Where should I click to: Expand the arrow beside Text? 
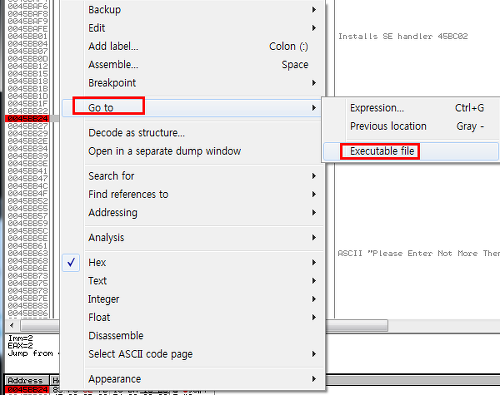coord(314,281)
